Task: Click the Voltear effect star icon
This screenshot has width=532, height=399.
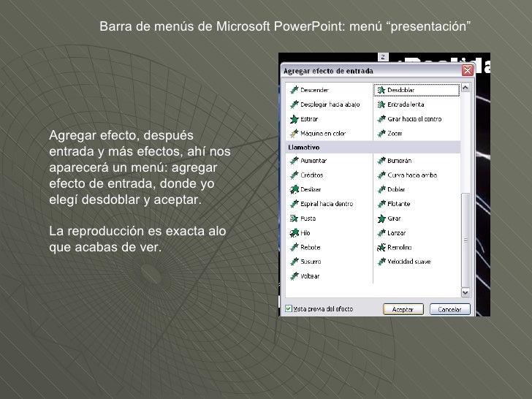Action: [x=294, y=276]
